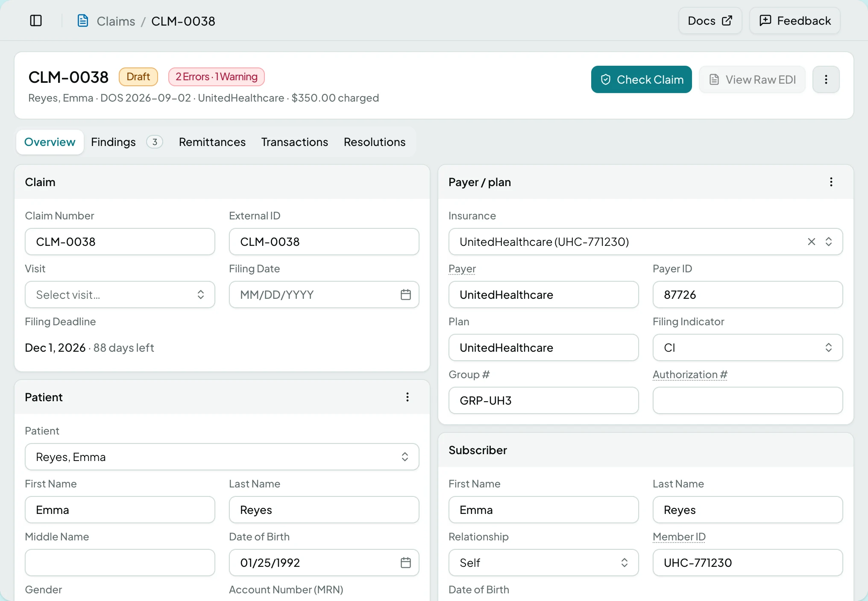The width and height of the screenshot is (868, 601).
Task: Click the Draft status badge
Action: coord(138,77)
